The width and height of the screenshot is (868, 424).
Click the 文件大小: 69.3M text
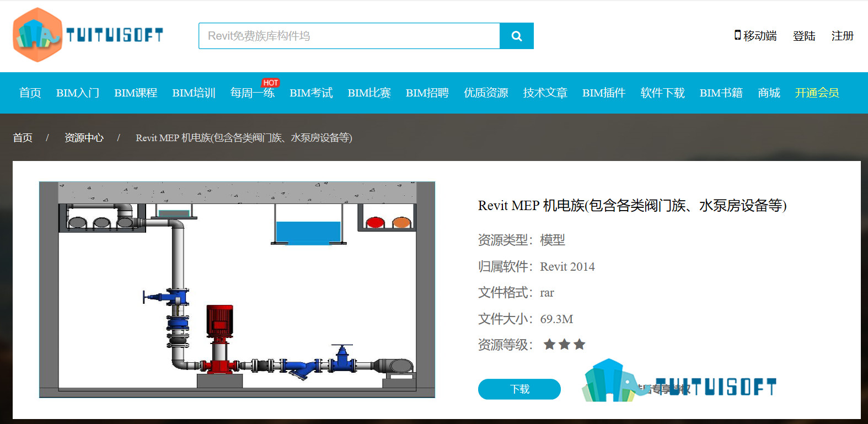click(526, 319)
